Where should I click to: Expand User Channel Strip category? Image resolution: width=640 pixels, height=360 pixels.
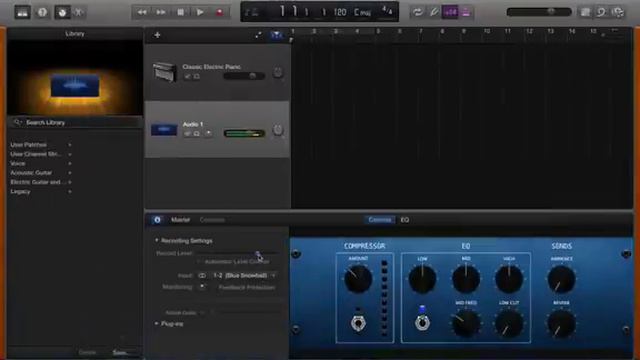[x=41, y=154]
